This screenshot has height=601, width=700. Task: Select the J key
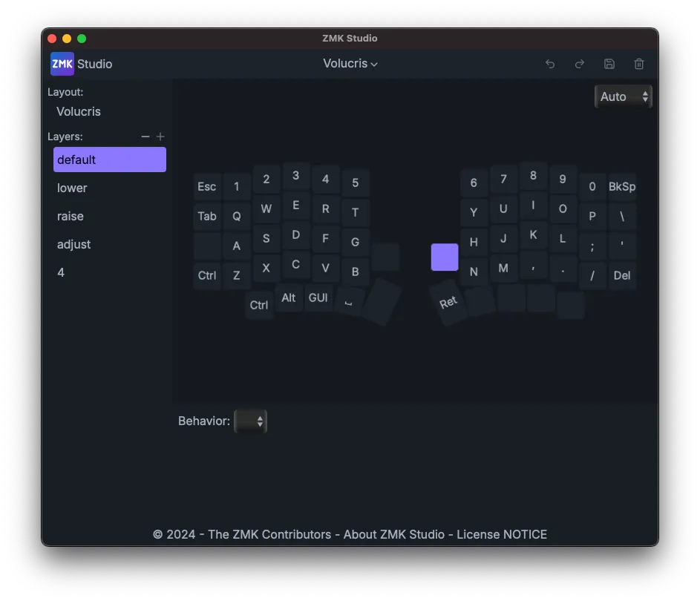click(503, 238)
